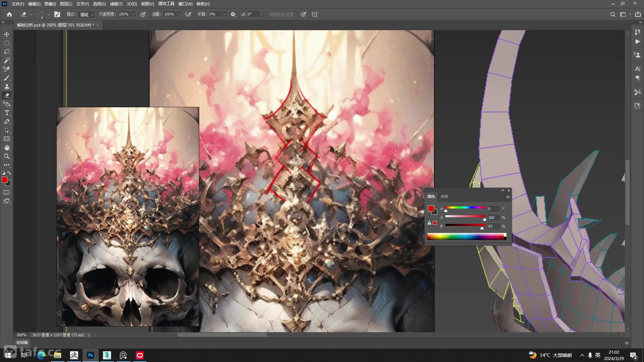Open the 窗口(W) menu
Image resolution: width=644 pixels, height=362 pixels.
coord(185,4)
